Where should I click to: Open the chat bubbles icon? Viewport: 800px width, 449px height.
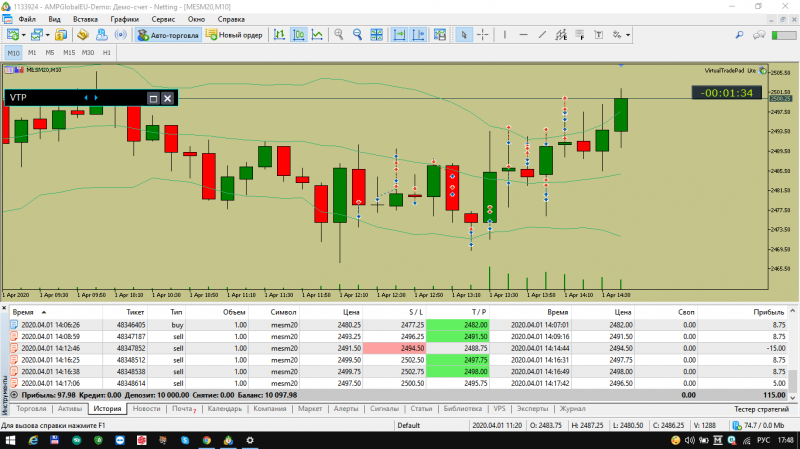pyautogui.click(x=759, y=35)
